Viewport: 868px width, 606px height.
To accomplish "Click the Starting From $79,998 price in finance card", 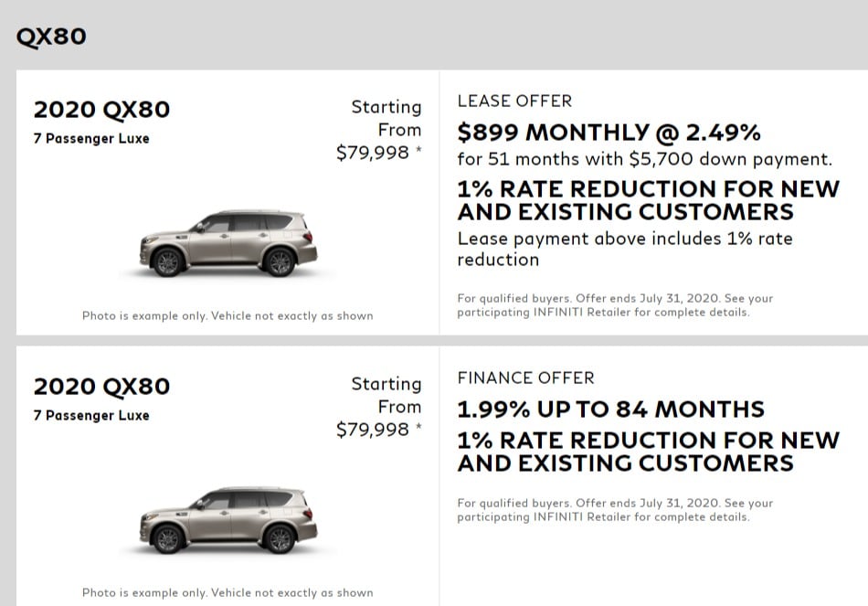I will [378, 407].
